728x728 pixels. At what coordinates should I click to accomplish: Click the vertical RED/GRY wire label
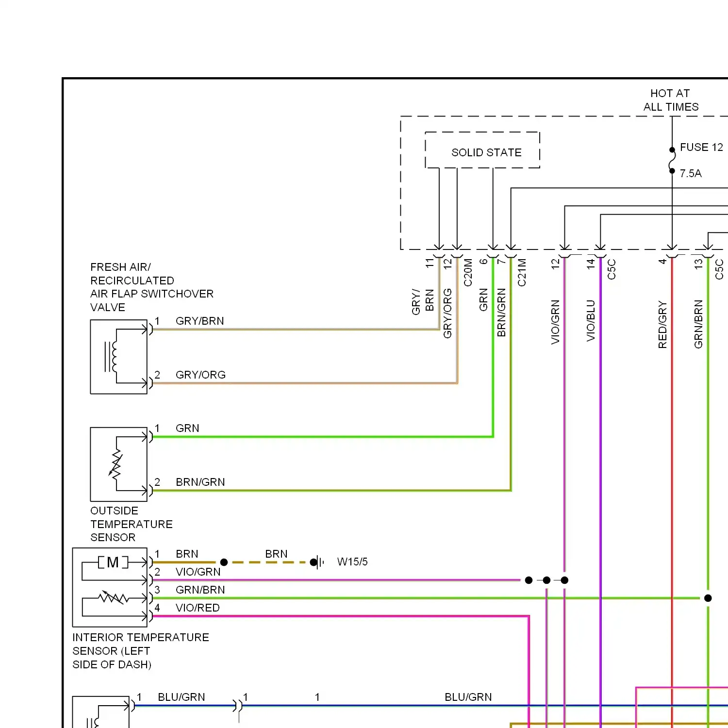[662, 325]
